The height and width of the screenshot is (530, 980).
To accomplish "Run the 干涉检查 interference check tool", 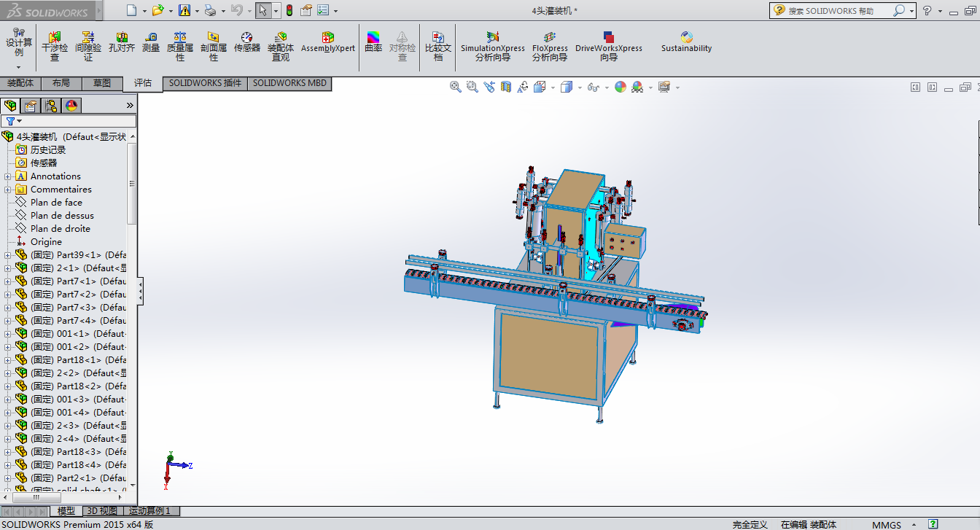I will coord(55,44).
